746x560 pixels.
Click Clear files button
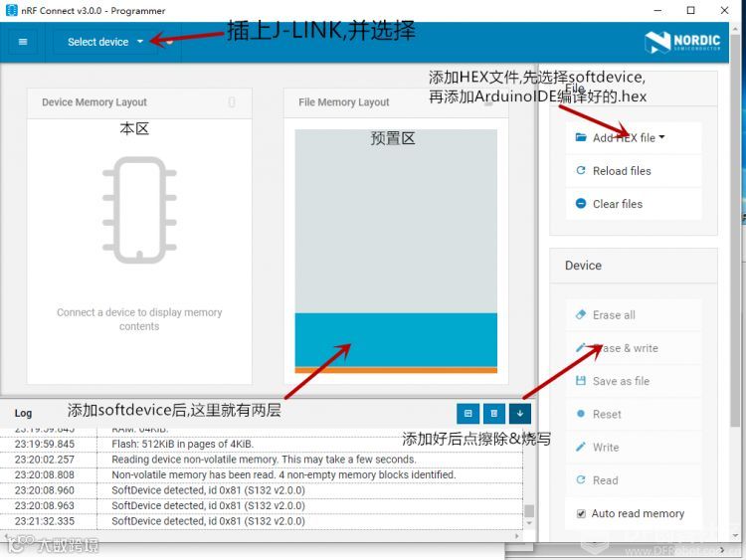point(634,204)
